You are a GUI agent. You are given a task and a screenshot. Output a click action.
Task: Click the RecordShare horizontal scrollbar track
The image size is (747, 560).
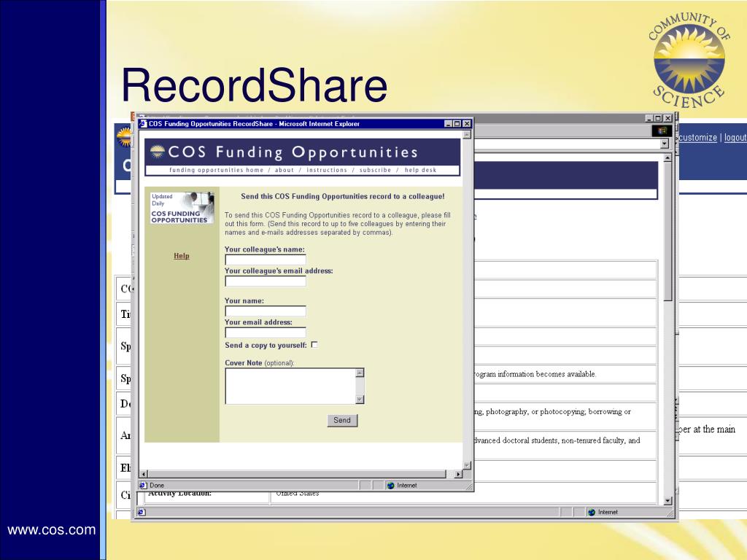298,474
